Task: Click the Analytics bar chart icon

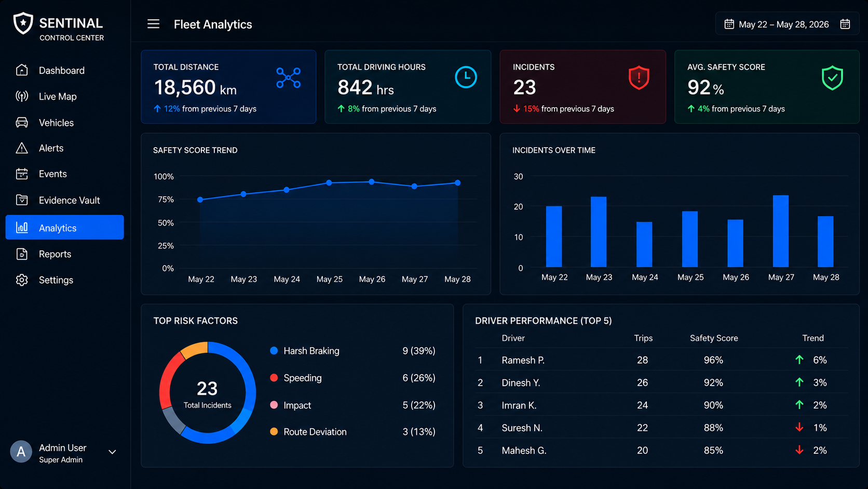Action: click(x=22, y=228)
